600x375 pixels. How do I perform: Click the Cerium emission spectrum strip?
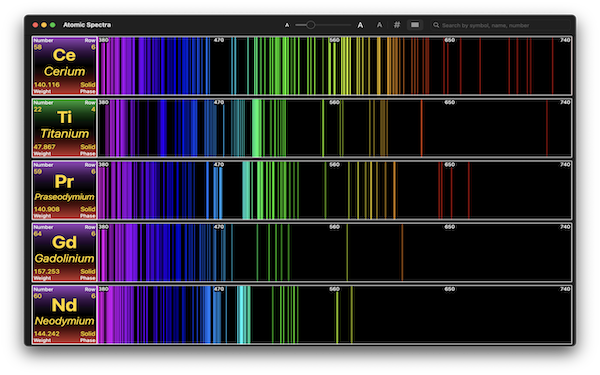(x=335, y=66)
